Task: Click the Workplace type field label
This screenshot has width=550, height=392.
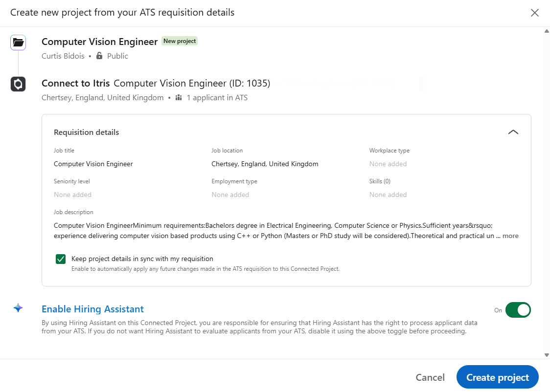Action: [390, 151]
